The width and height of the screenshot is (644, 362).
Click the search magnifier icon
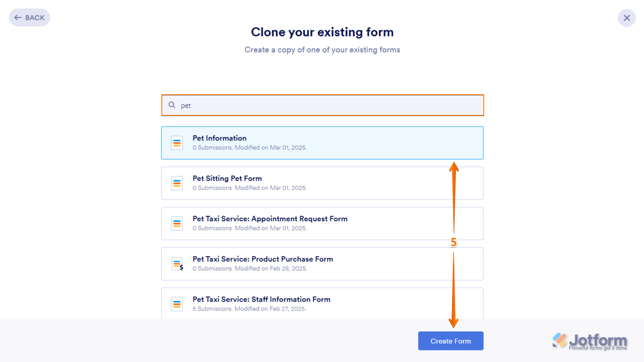[x=172, y=105]
